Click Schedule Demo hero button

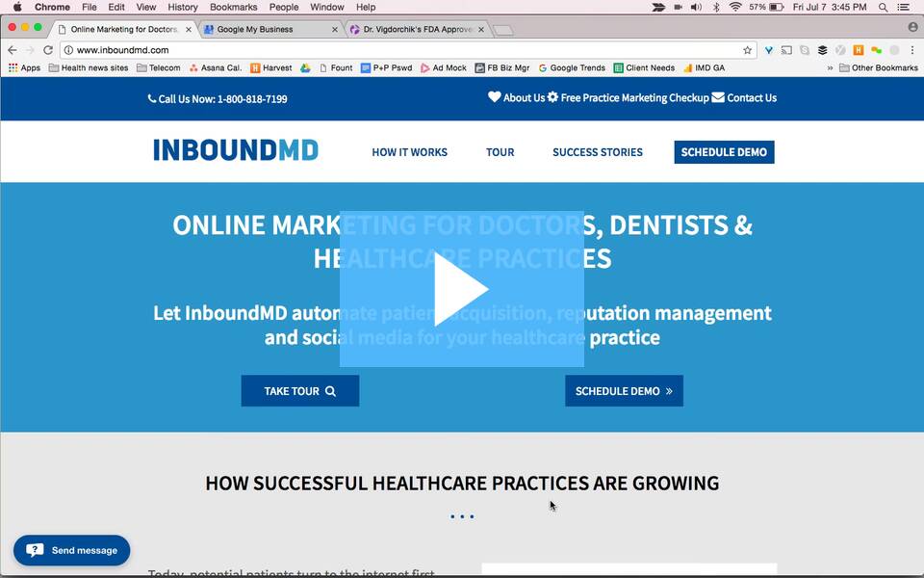click(624, 391)
